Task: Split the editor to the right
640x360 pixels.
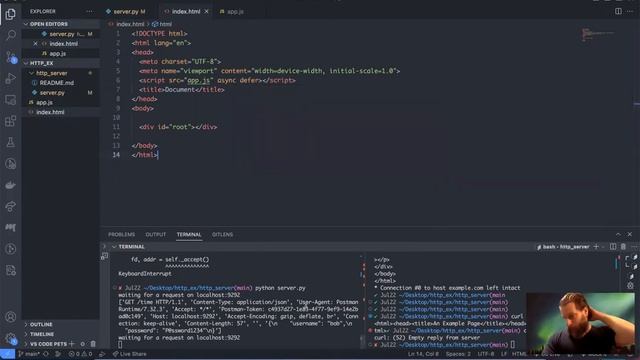Action: coord(618,11)
